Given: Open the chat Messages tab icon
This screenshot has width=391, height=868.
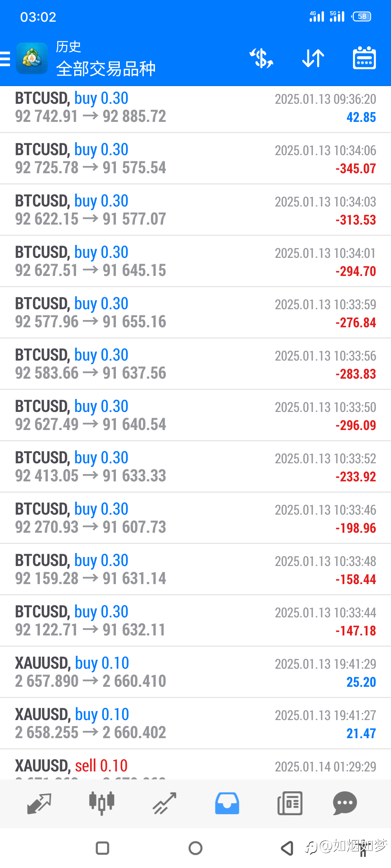Looking at the screenshot, I should click(x=345, y=803).
